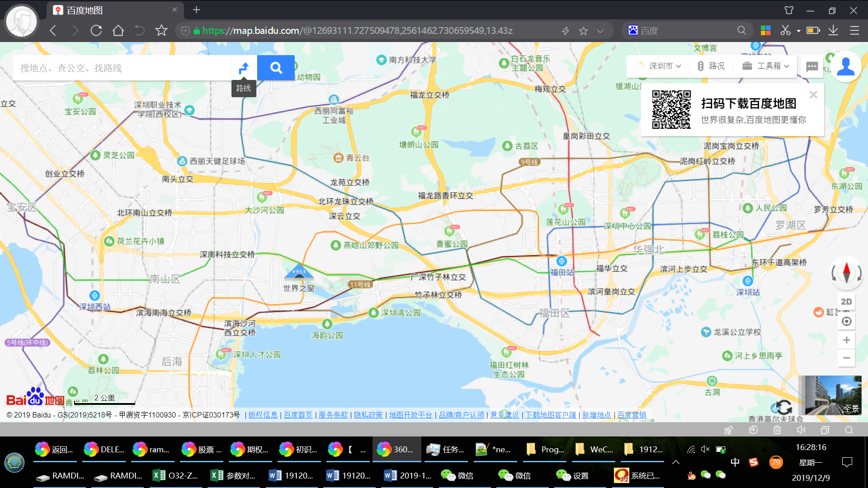Image resolution: width=868 pixels, height=488 pixels.
Task: Reload the page with refresh icon
Action: [x=96, y=30]
